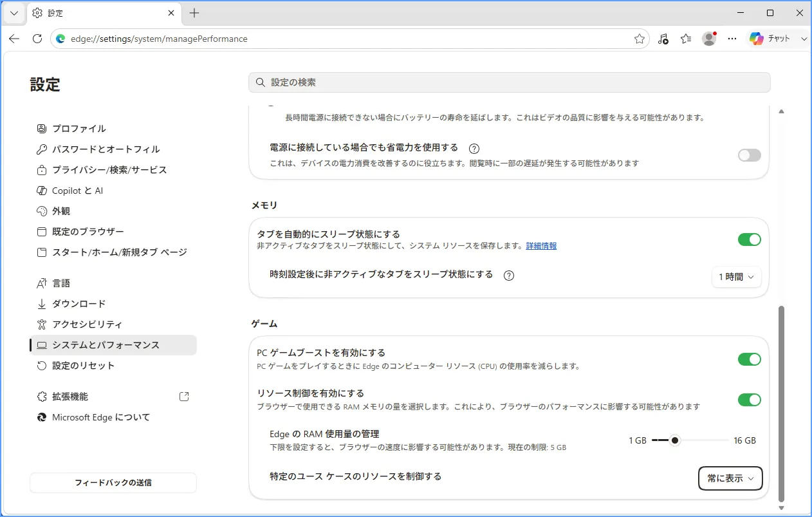Viewport: 812px width, 517px height.
Task: Click the lock icon for プライバシー
Action: (42, 170)
